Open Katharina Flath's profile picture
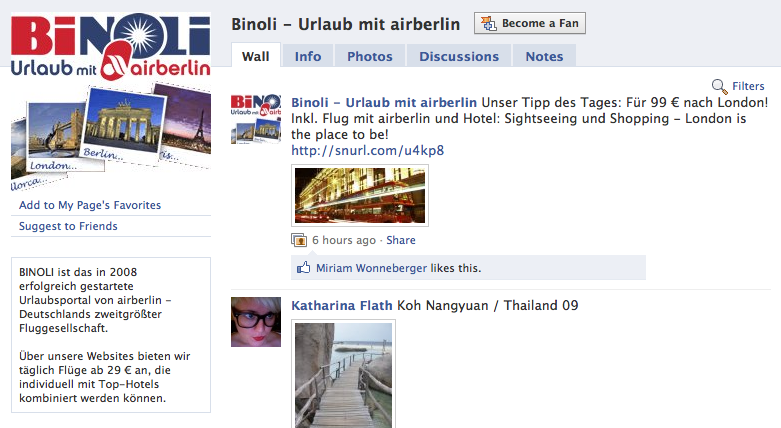This screenshot has width=781, height=428. click(256, 322)
